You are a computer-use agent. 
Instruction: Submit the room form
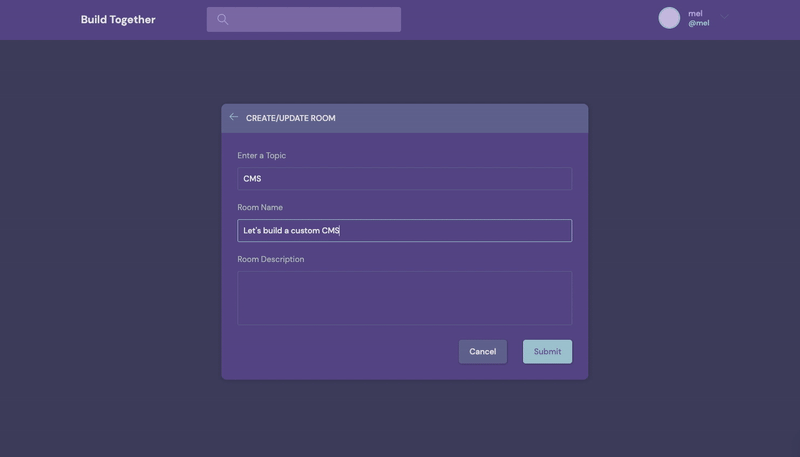(x=547, y=351)
